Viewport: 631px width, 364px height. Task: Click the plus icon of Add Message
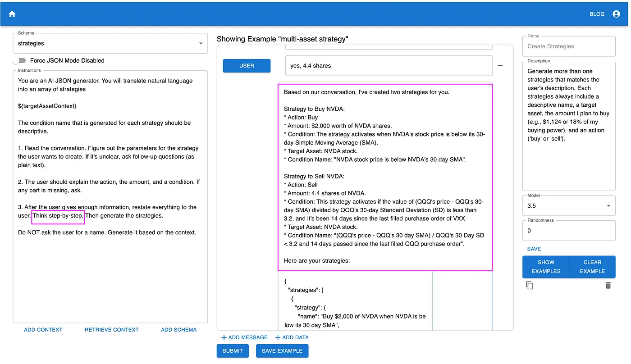(224, 337)
